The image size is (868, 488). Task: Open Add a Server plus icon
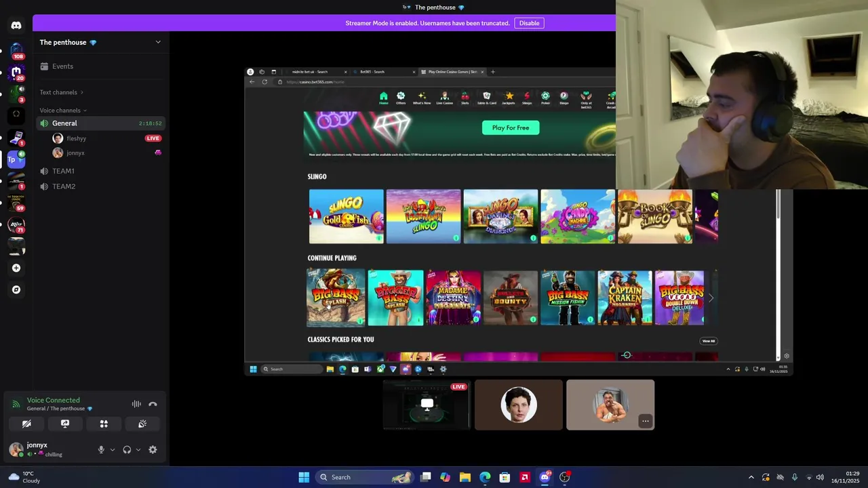16,268
